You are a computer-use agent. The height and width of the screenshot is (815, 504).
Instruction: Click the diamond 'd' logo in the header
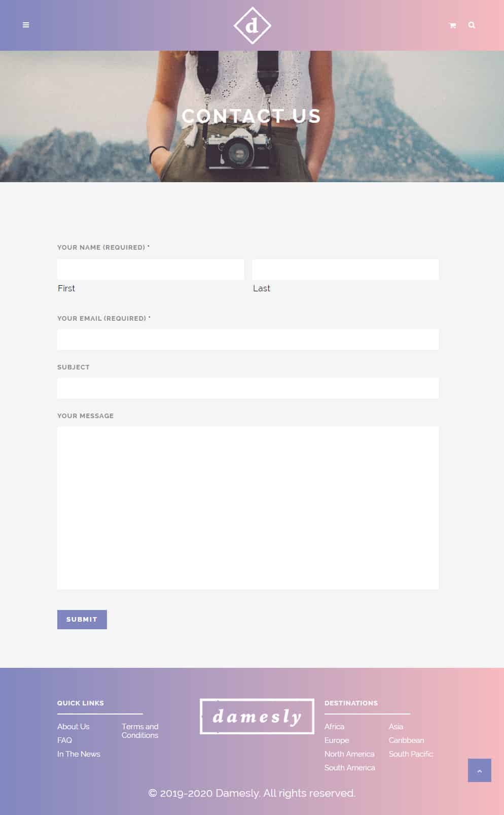[252, 25]
